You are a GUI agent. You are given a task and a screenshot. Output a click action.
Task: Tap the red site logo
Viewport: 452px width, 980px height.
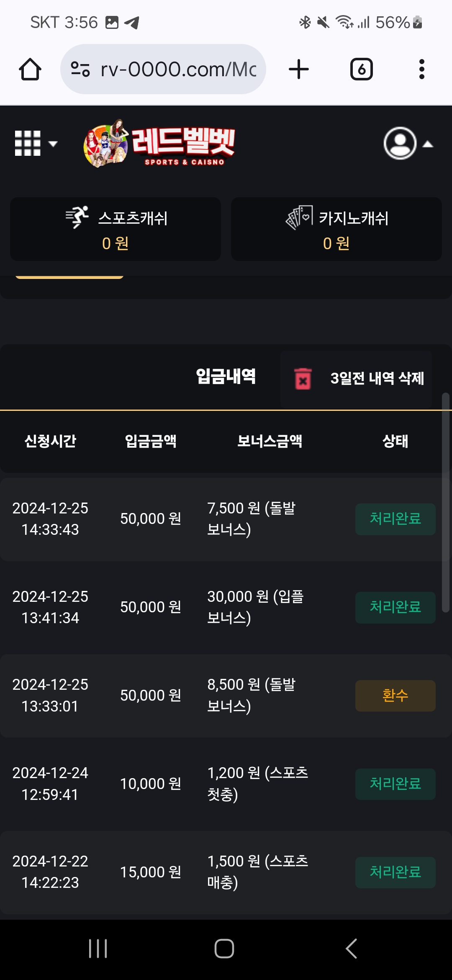coord(160,144)
